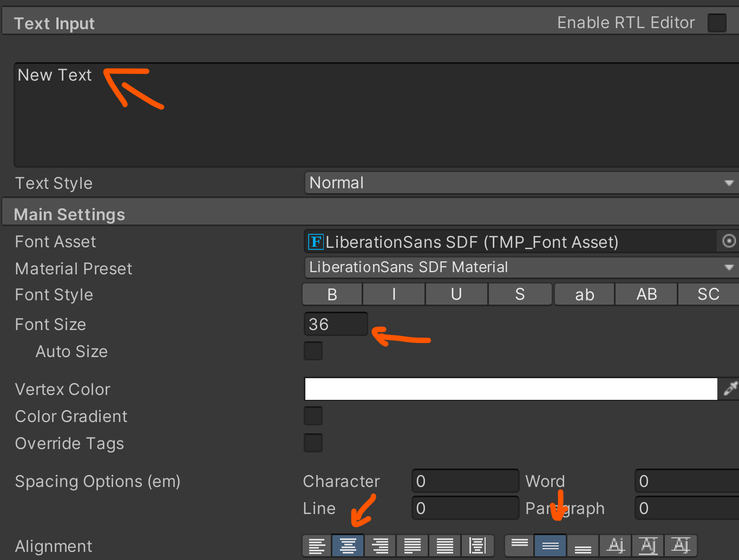Enable RTL Editor checkbox
This screenshot has height=560, width=739.
(x=717, y=23)
